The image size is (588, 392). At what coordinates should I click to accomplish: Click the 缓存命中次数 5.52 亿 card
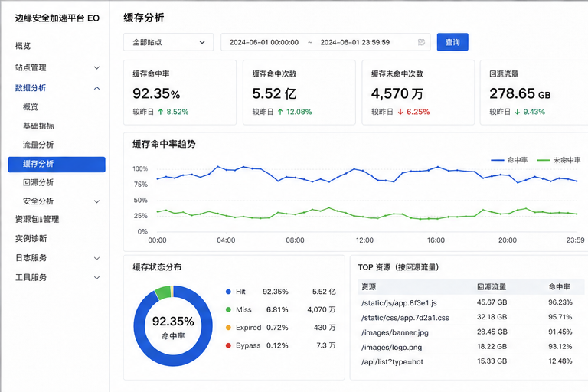click(299, 93)
